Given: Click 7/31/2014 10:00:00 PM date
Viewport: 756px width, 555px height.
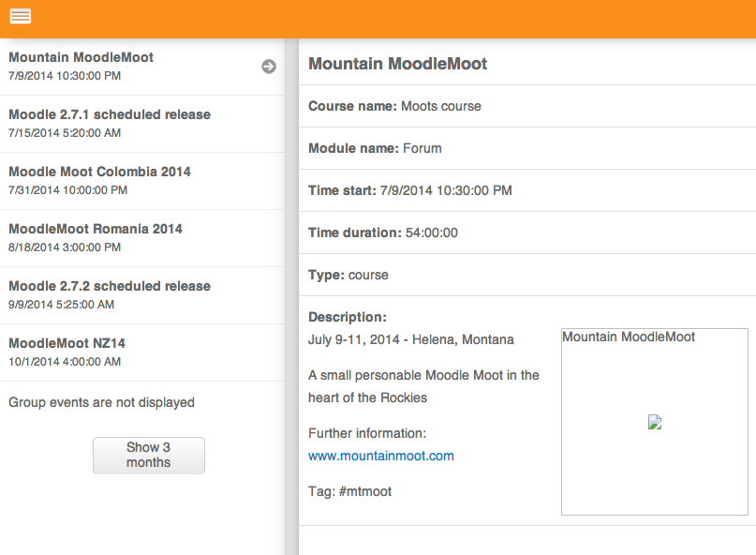Looking at the screenshot, I should [x=68, y=190].
